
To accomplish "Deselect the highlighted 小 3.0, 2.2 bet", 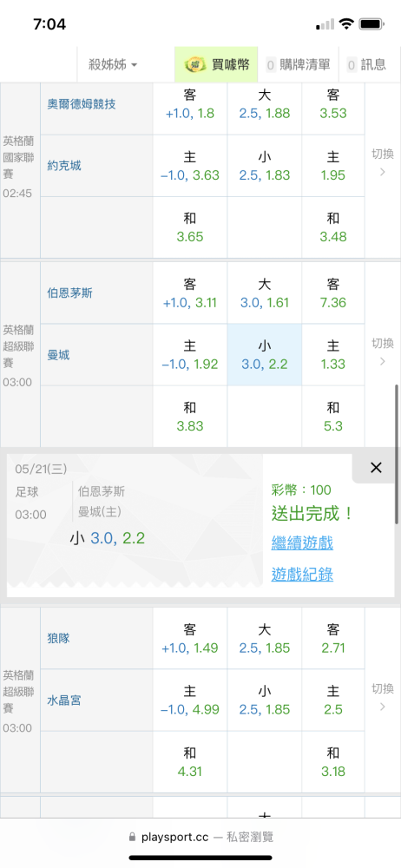I will pos(264,355).
